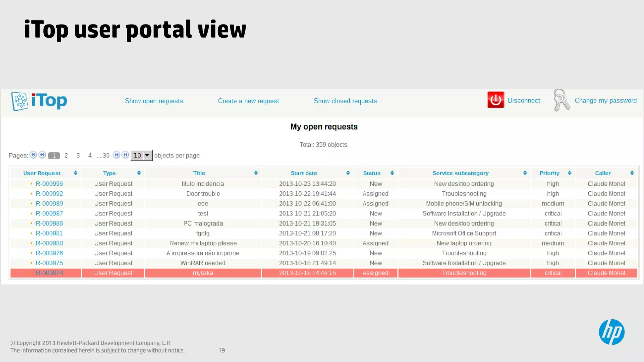Click the red Disconnect power icon
The height and width of the screenshot is (362, 644).
click(x=496, y=100)
